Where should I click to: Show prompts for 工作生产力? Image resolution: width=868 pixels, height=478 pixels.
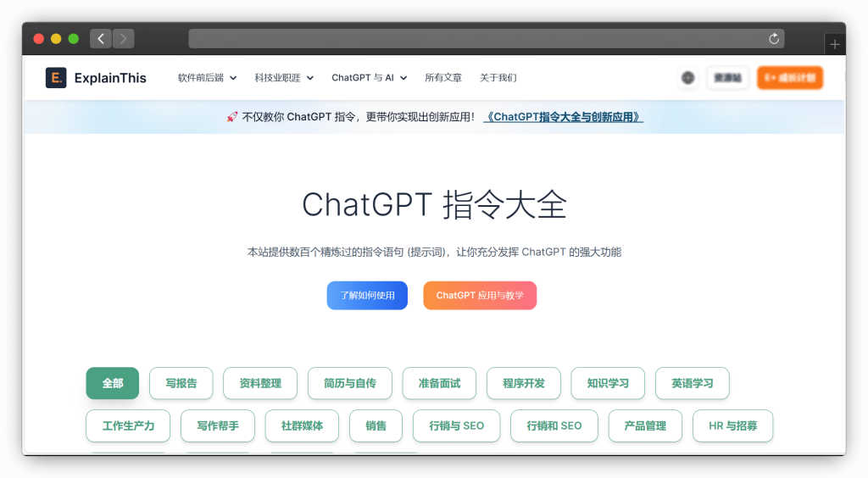coord(128,425)
